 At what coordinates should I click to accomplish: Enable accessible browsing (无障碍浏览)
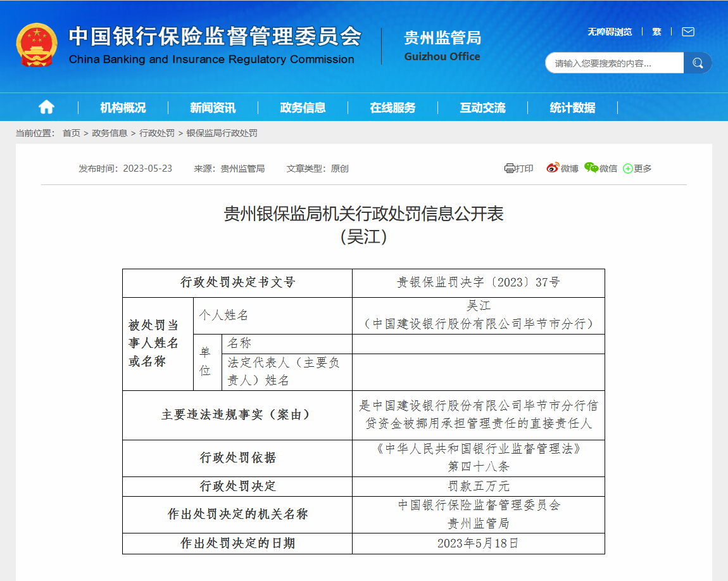[609, 32]
